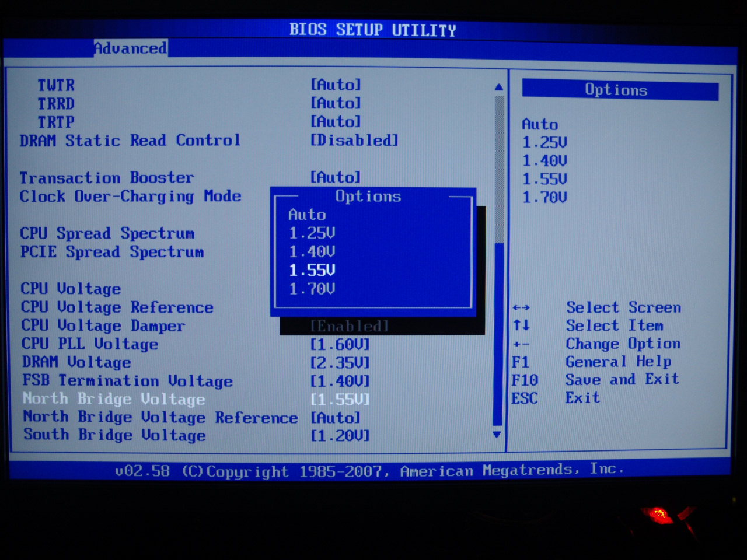Screen dimensions: 747x560
Task: Click the ESC Exit key label
Action: point(524,398)
